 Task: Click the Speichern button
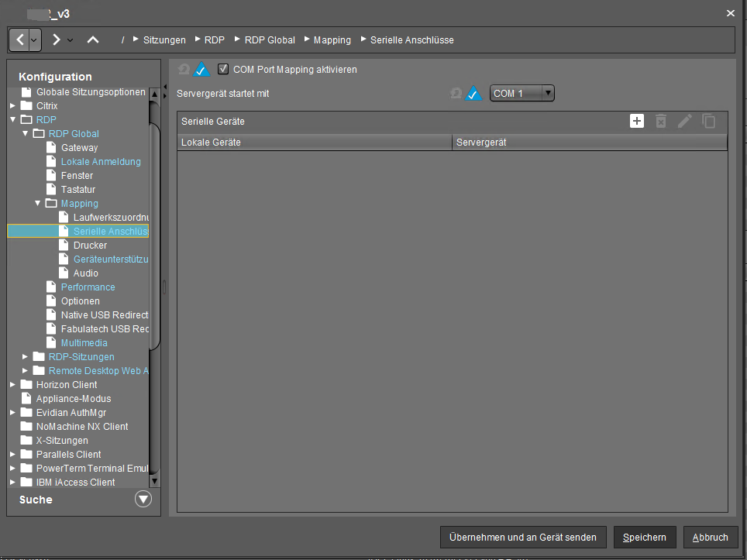pos(645,538)
